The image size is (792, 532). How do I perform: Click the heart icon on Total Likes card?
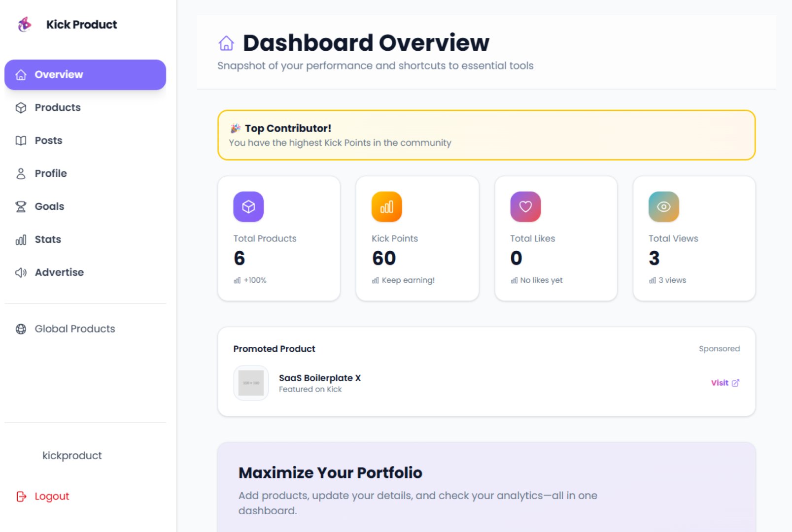525,207
